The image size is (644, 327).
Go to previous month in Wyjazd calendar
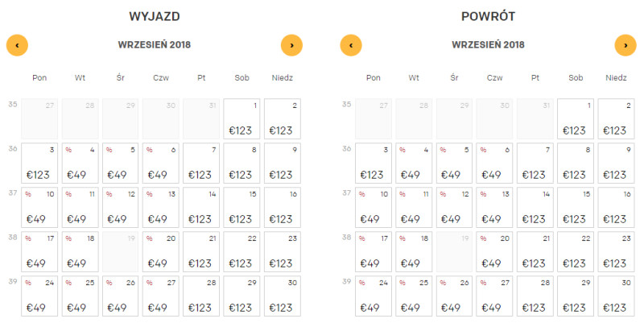(17, 45)
